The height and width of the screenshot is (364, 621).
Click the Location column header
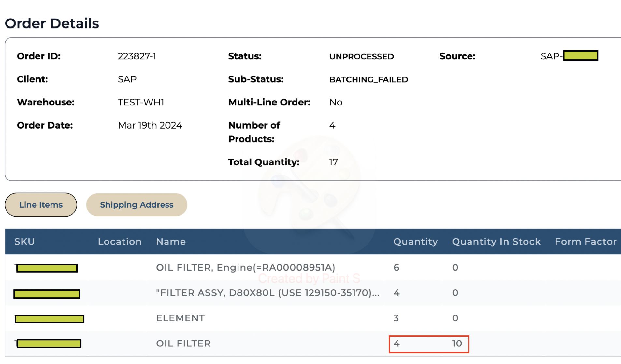(120, 242)
